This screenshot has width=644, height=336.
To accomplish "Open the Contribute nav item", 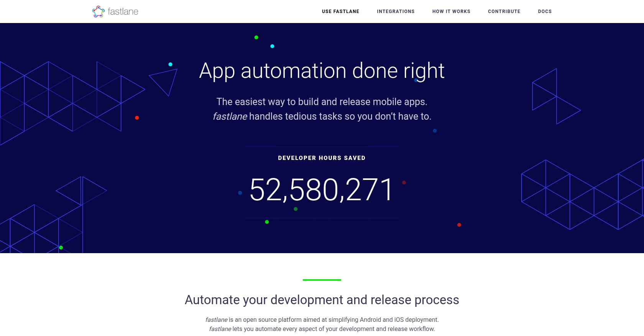I will pyautogui.click(x=504, y=12).
